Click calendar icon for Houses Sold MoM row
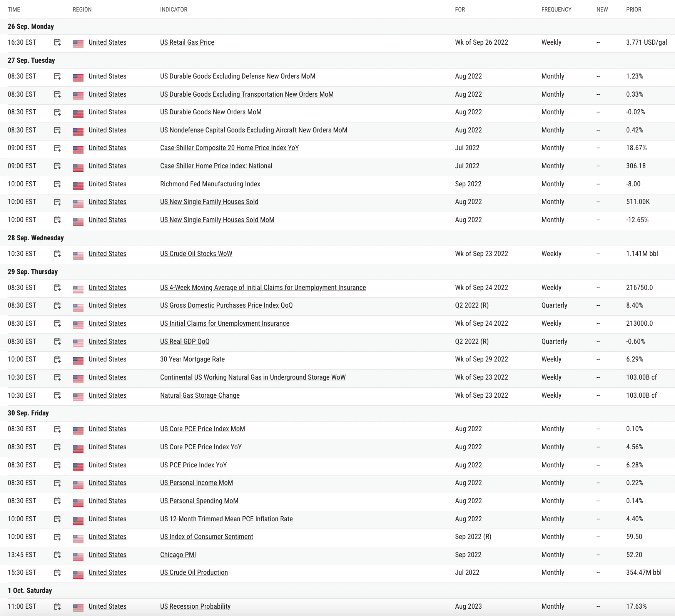 (x=57, y=220)
